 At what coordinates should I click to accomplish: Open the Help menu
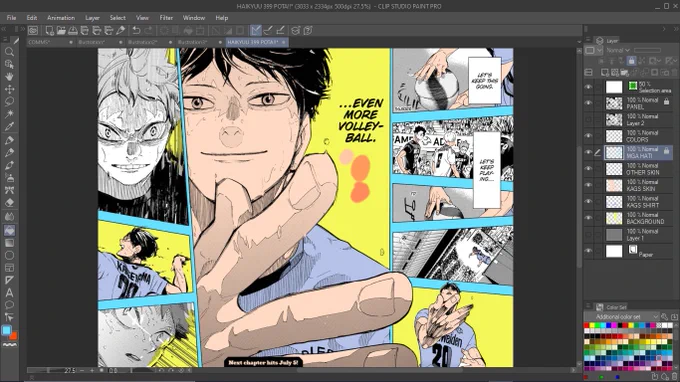[222, 18]
